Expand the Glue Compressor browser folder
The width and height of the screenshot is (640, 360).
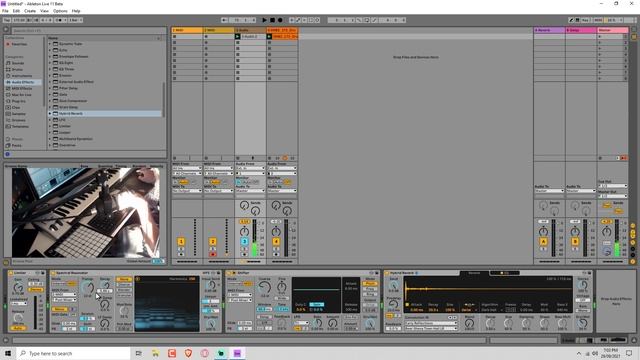(50, 101)
